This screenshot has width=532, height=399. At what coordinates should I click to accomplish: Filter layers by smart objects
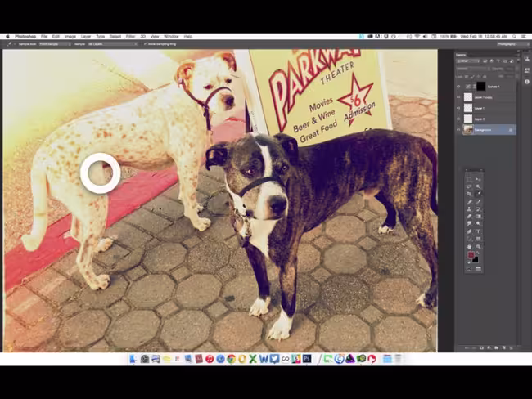pos(512,61)
